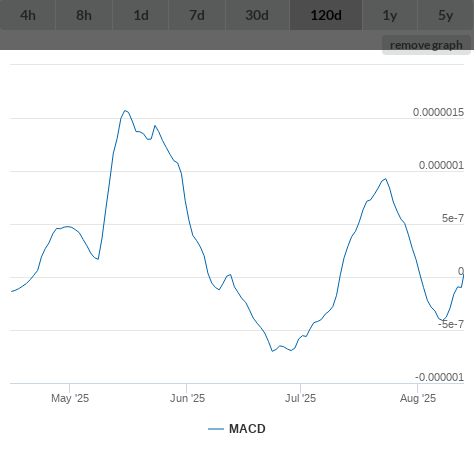Click the Jul '25 x-axis label
This screenshot has width=474, height=455.
click(300, 398)
